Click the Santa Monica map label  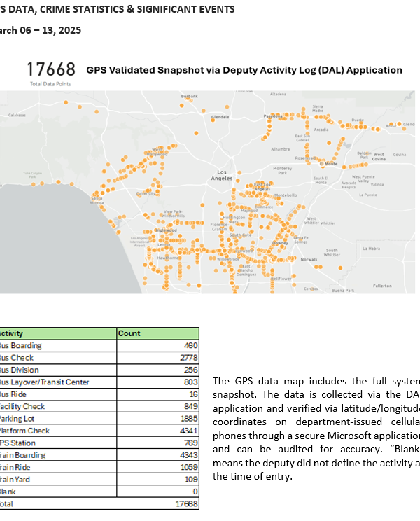pos(96,200)
